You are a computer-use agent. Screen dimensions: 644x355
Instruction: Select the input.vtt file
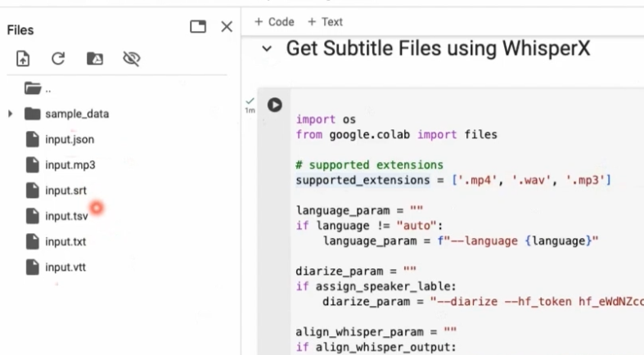tap(65, 267)
